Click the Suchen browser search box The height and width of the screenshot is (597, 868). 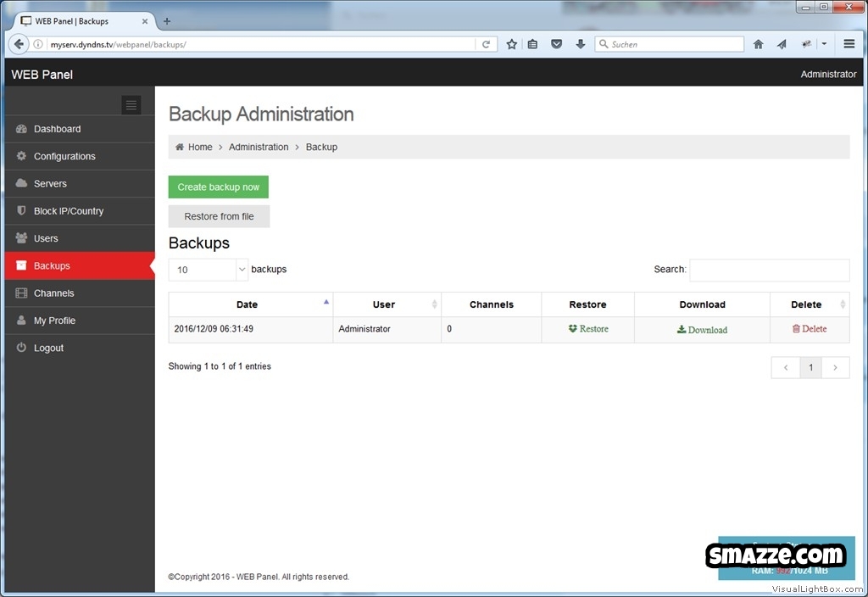670,44
